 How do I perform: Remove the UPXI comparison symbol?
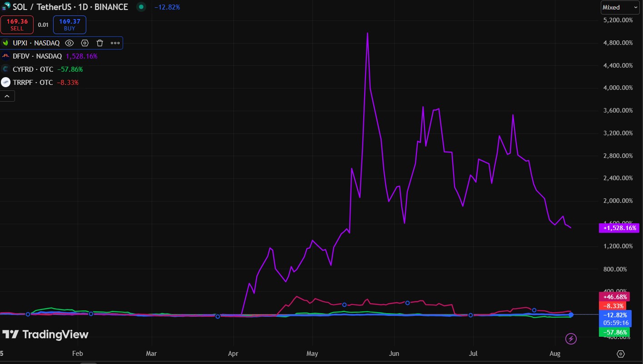100,43
